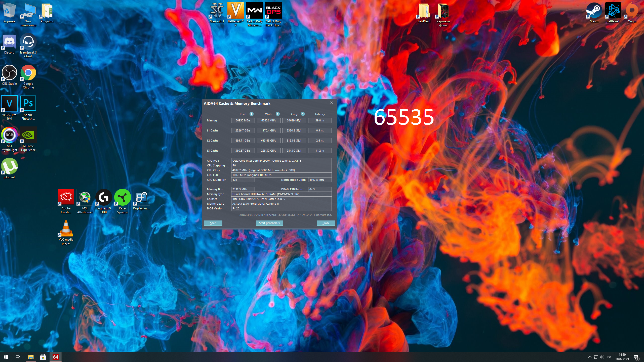Click the Copy info icon

(303, 114)
